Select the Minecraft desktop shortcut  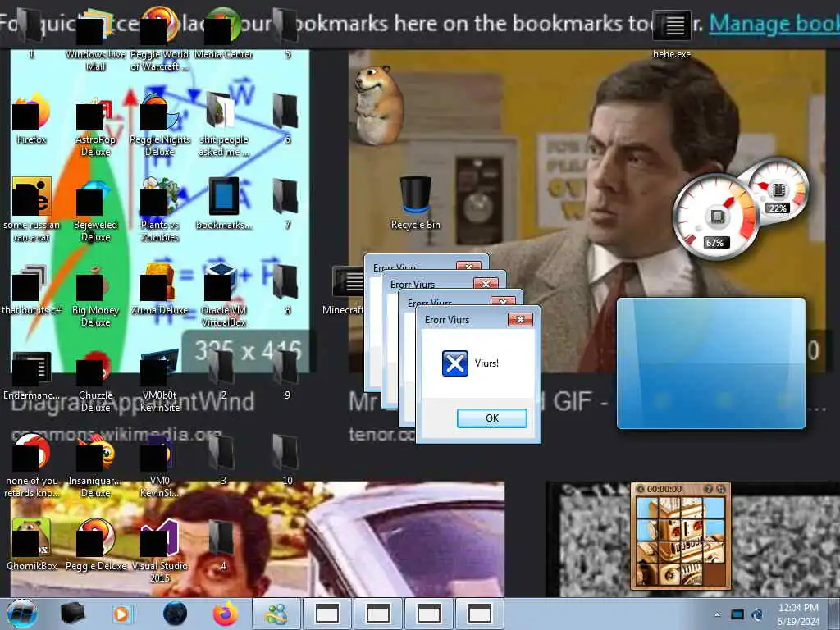pyautogui.click(x=343, y=290)
